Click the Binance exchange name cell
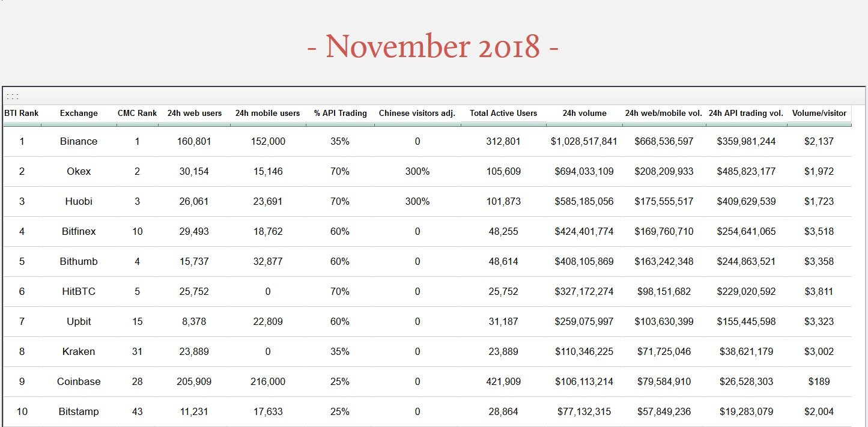 click(79, 142)
